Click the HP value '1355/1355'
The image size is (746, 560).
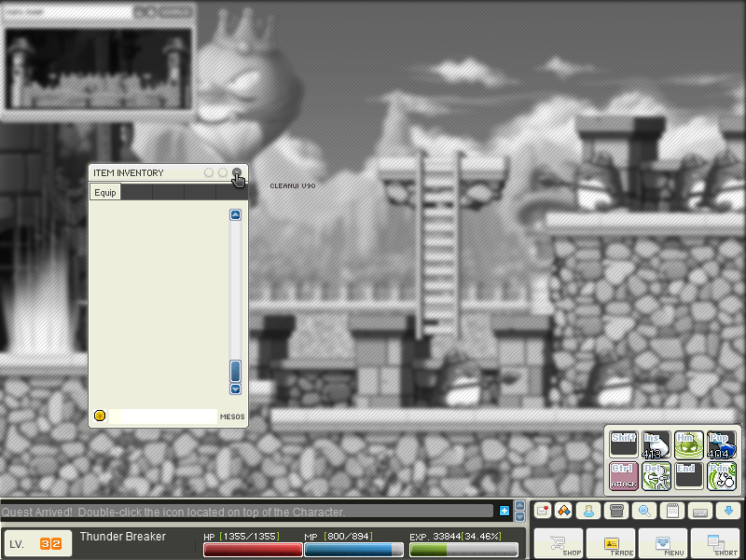click(249, 536)
